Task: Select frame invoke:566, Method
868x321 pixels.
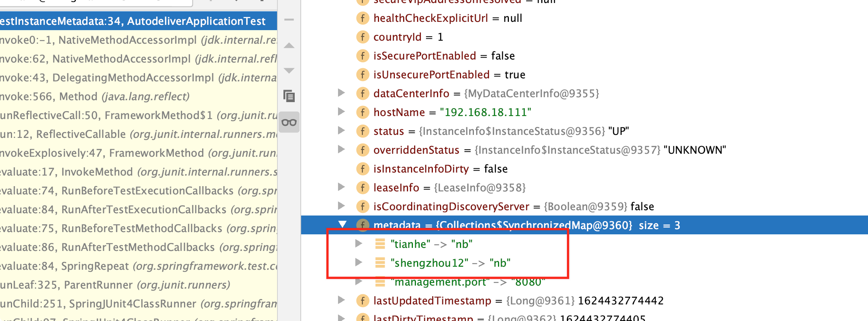Action: coord(139,96)
